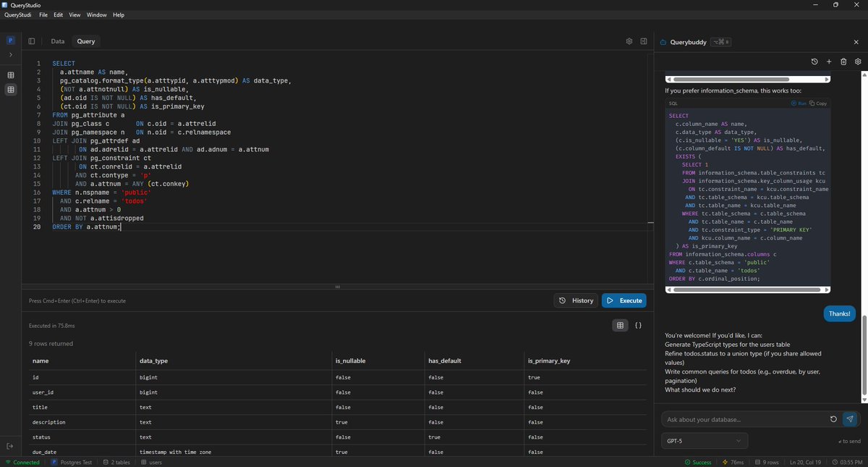This screenshot has height=467, width=868.
Task: Open the File menu
Action: [x=43, y=14]
